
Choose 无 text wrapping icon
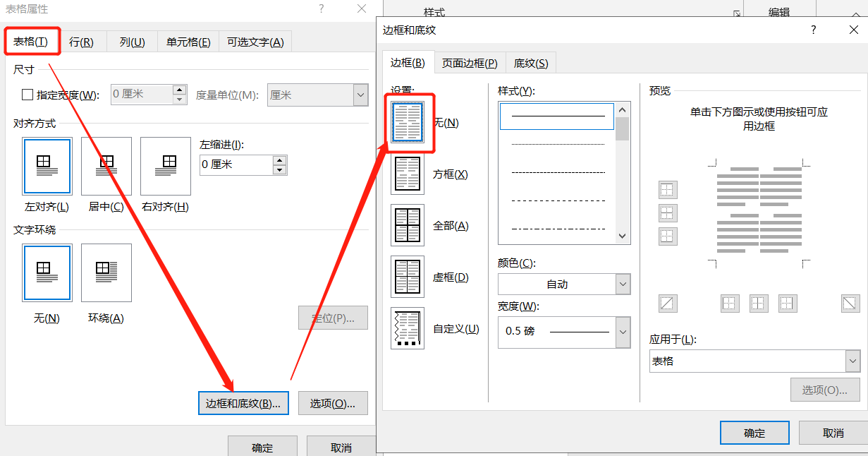coord(47,273)
